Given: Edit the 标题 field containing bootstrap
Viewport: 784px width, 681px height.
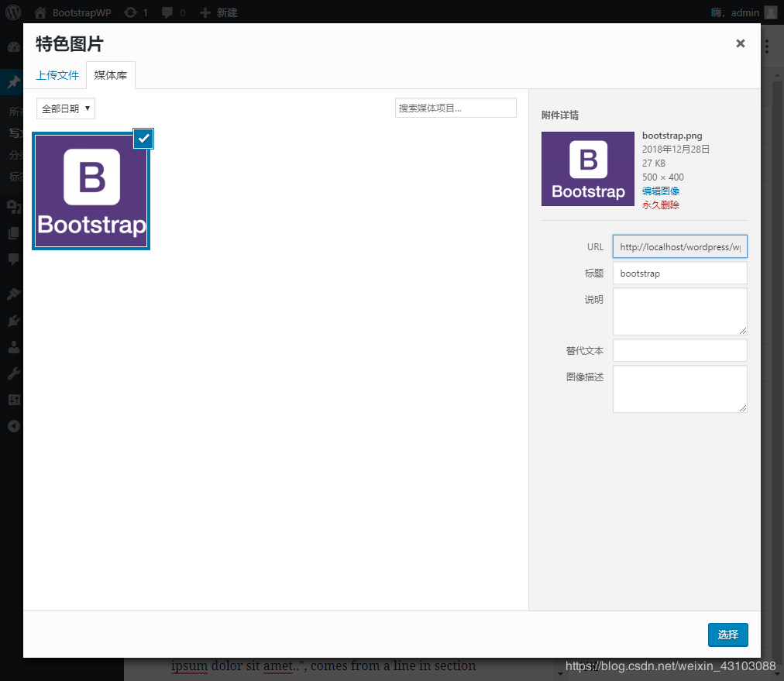Looking at the screenshot, I should click(680, 273).
